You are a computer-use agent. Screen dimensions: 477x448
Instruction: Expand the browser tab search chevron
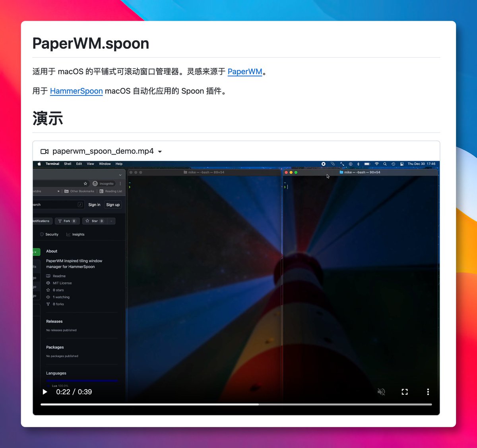[x=120, y=175]
